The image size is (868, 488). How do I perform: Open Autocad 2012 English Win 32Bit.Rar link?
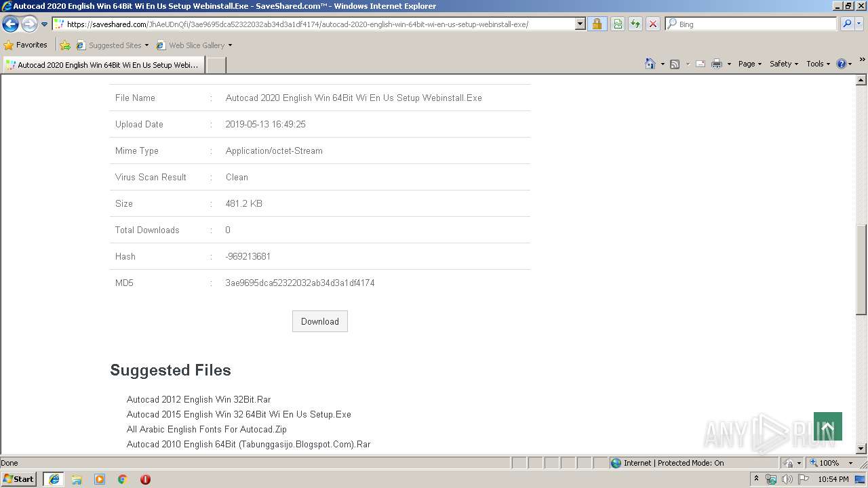(x=199, y=400)
